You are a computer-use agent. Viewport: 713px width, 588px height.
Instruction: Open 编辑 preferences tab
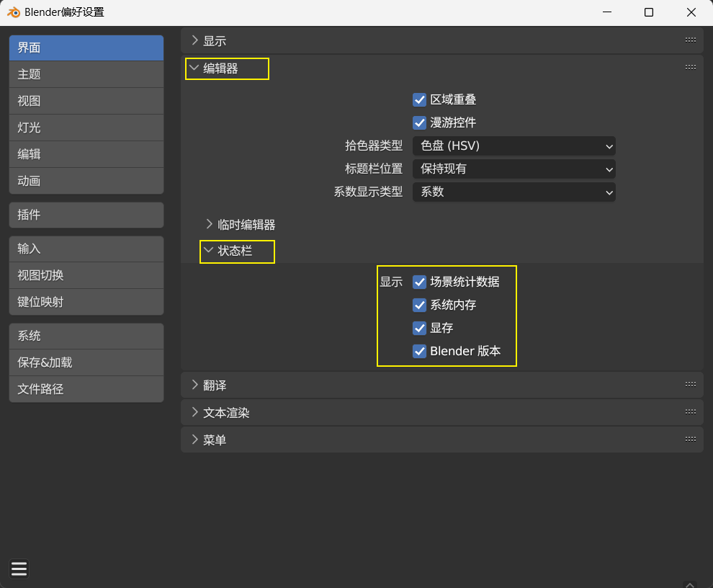click(x=86, y=154)
